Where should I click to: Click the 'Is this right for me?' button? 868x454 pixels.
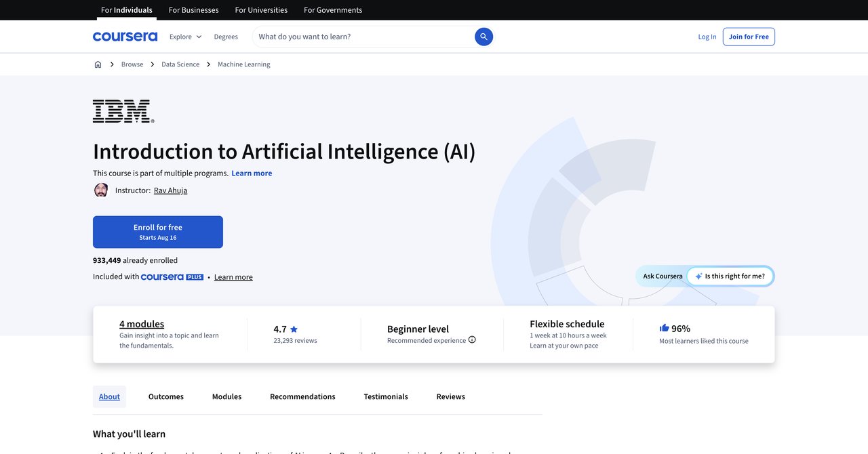pos(730,276)
